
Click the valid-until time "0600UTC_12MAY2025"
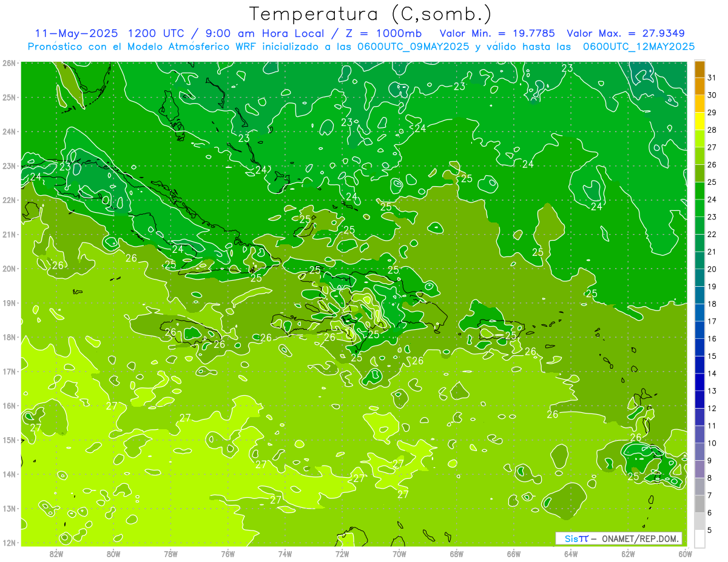click(x=639, y=46)
